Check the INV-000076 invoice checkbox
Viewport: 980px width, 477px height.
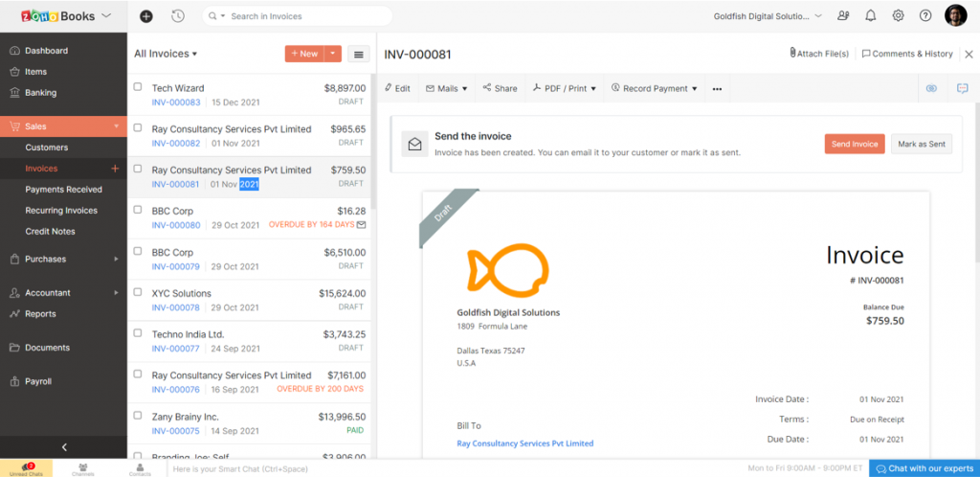138,375
